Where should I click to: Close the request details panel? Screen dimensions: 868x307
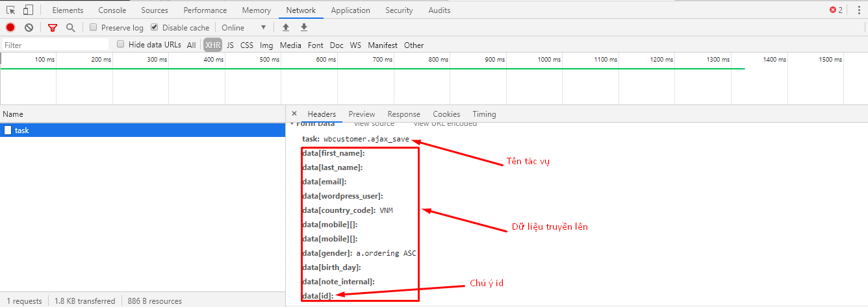pos(294,114)
